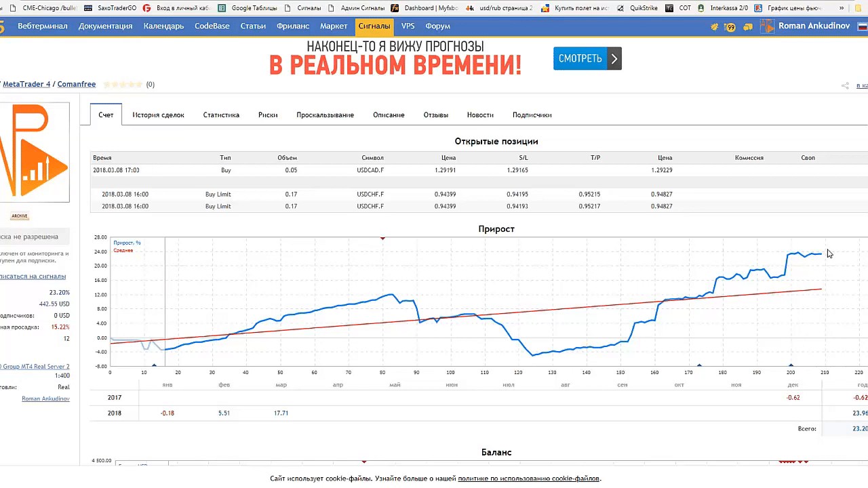The image size is (868, 488).
Task: Open the Риски tab
Action: (268, 115)
